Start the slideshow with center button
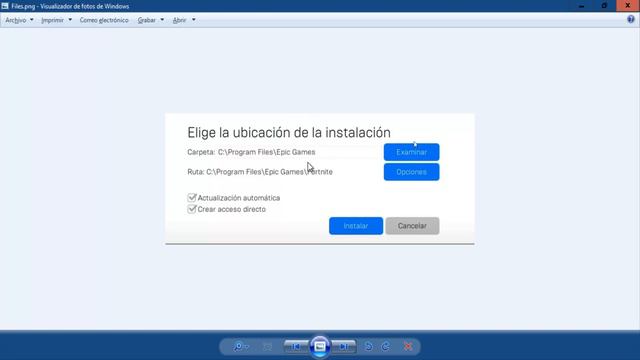 click(x=320, y=347)
